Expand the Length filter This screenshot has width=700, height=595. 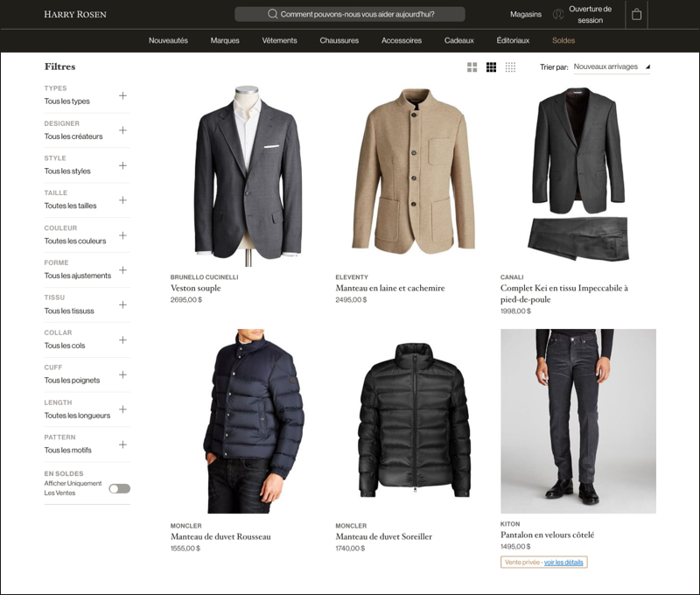point(122,409)
